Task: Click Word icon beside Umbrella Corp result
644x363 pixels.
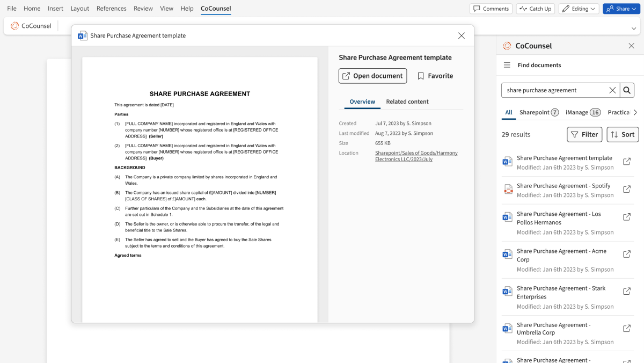Action: 508,328
